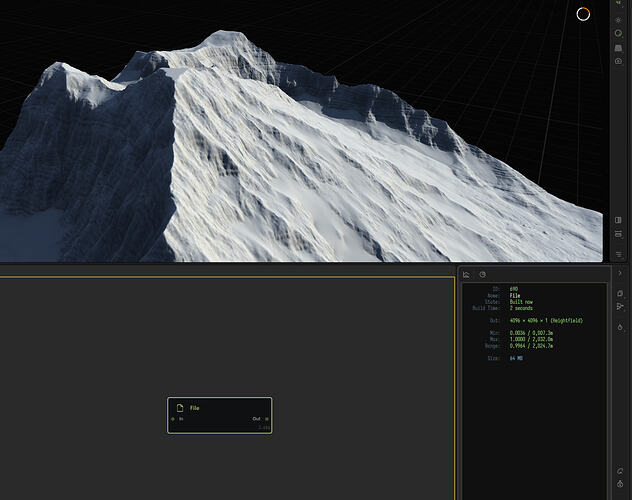The width and height of the screenshot is (632, 500).
Task: Switch to the clock history tab icon
Action: point(482,274)
